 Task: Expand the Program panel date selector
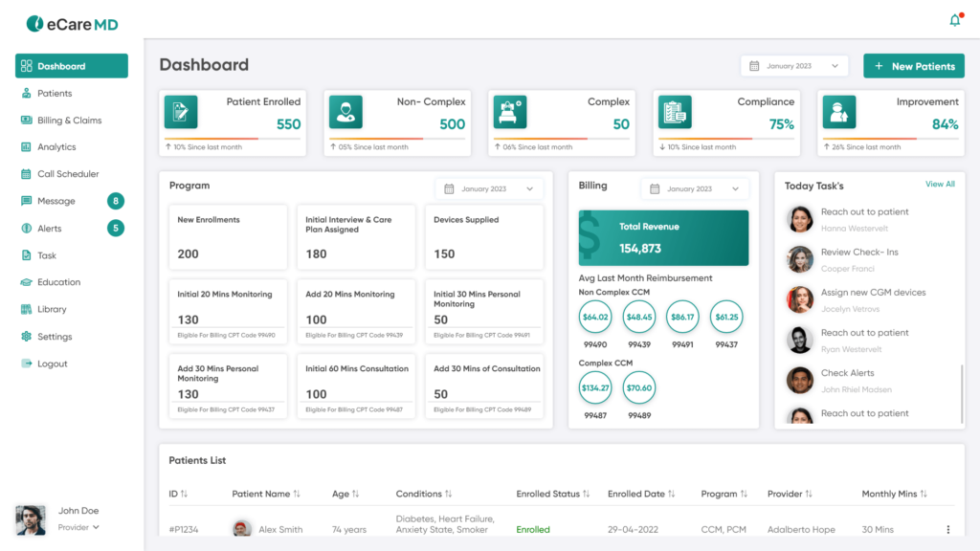click(x=492, y=188)
